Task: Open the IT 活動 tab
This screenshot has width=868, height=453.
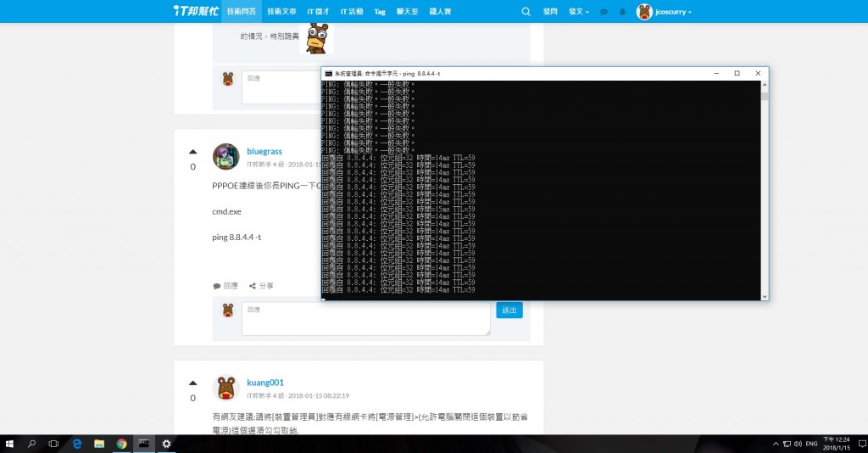Action: pyautogui.click(x=352, y=11)
